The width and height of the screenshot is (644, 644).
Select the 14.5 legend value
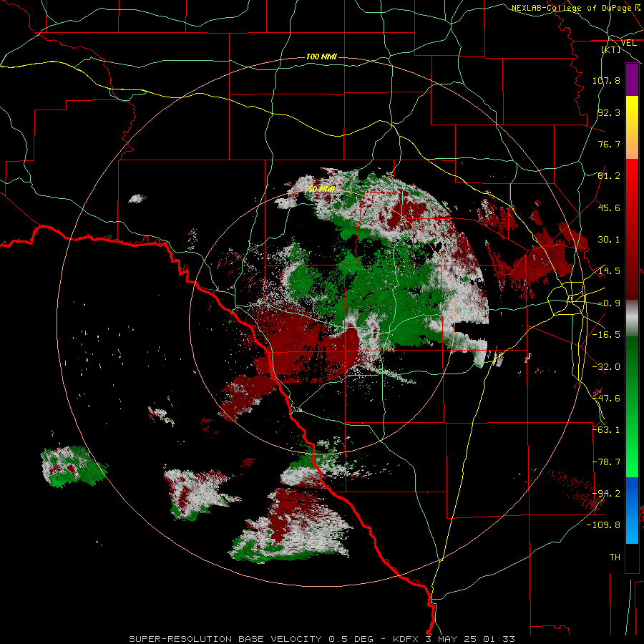click(x=609, y=271)
